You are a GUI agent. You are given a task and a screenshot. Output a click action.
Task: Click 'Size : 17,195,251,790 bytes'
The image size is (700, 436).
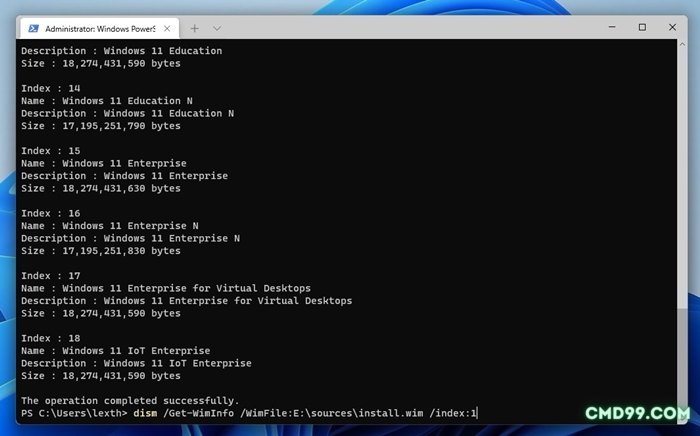tap(101, 126)
